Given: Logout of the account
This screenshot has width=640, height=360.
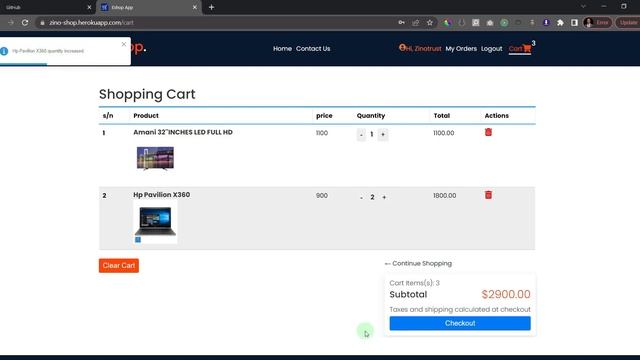Looking at the screenshot, I should [491, 49].
